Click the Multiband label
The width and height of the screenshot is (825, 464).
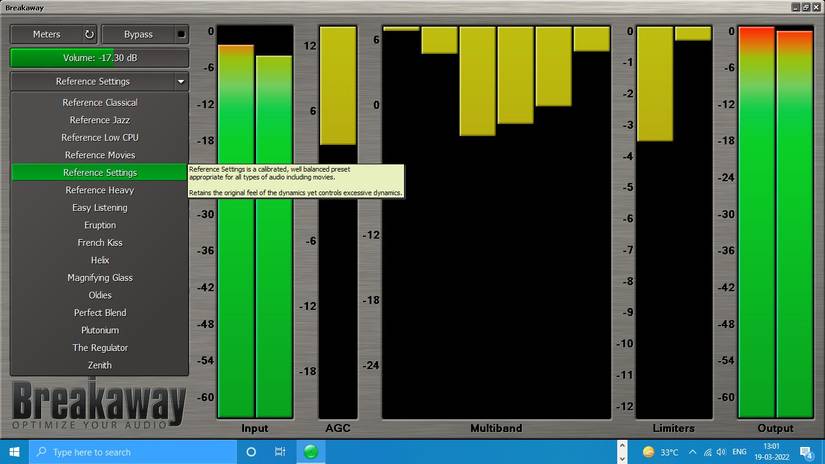[496, 428]
